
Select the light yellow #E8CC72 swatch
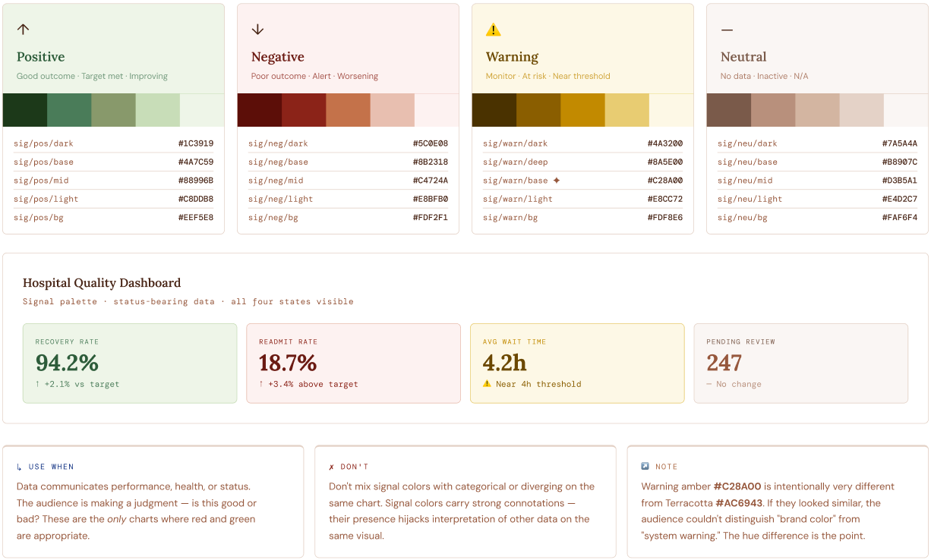click(627, 110)
